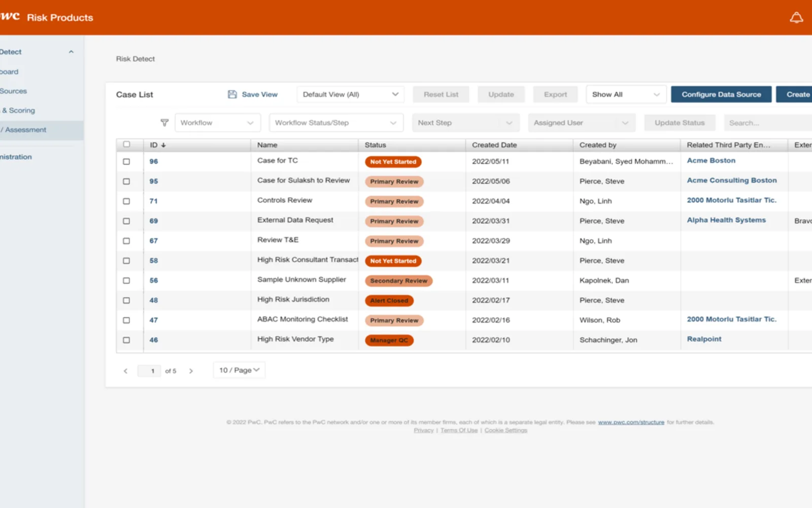
Task: Open the Scoring sidebar item
Action: [x=19, y=111]
